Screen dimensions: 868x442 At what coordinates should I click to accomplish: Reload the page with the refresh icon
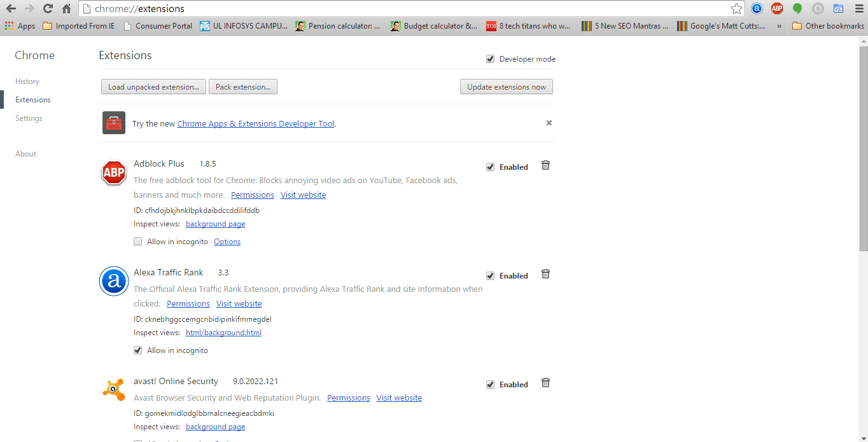coord(48,9)
